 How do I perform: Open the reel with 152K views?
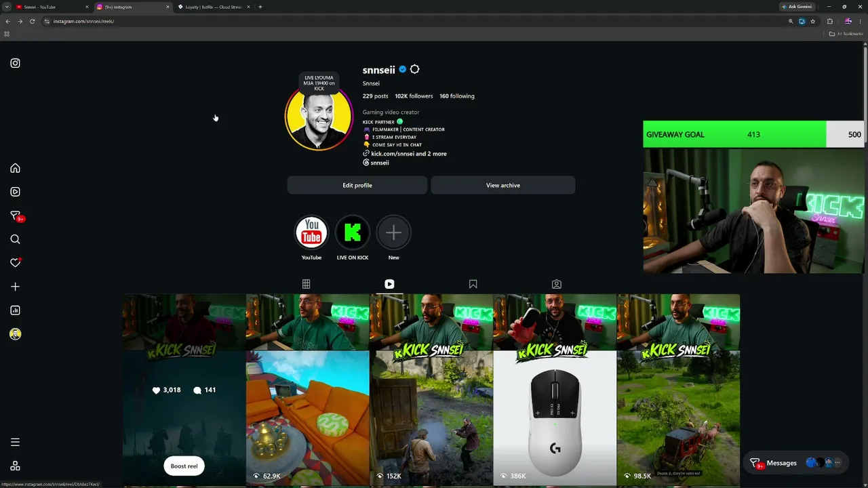pos(431,390)
